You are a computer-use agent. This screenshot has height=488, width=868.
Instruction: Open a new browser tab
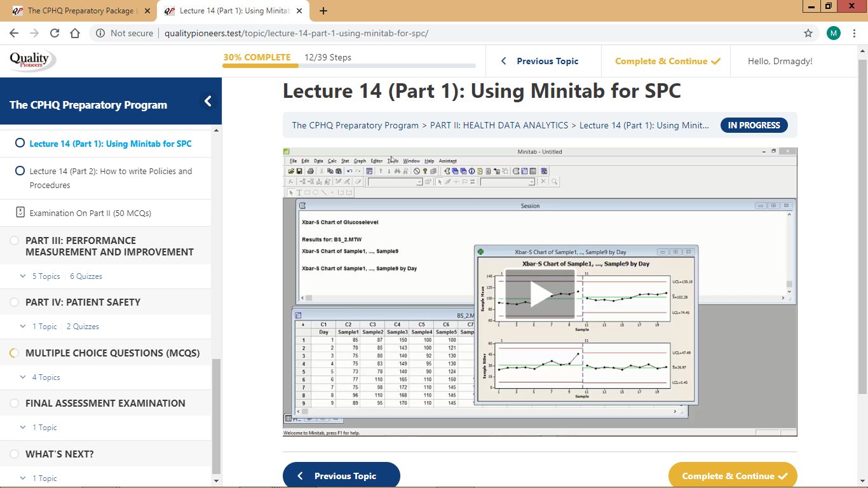[323, 11]
